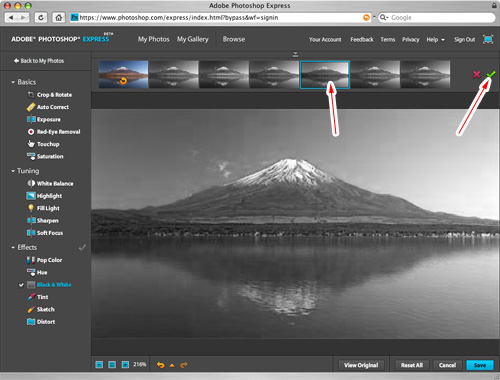Open the Privacy link
This screenshot has width=500, height=380.
[410, 40]
